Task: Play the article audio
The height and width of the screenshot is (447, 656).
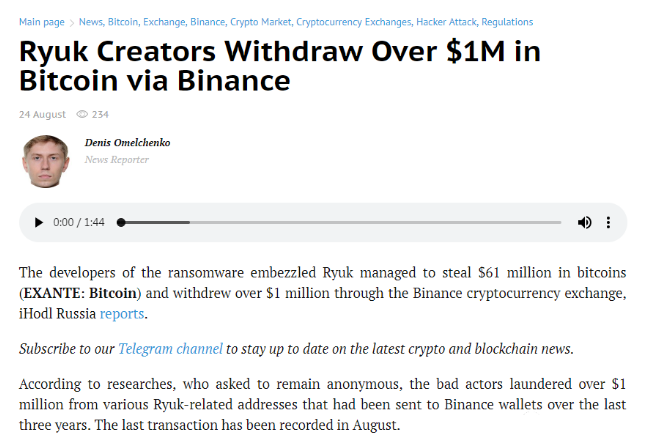Action: click(38, 223)
